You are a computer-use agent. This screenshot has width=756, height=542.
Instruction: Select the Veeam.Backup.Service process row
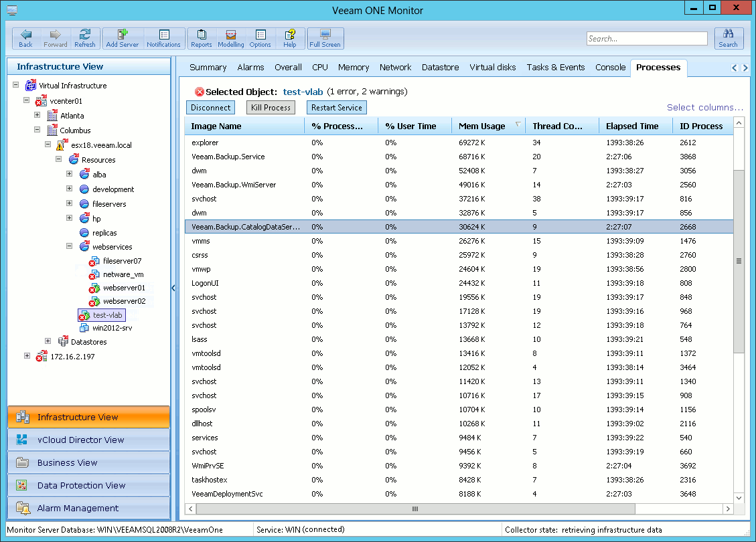point(459,157)
